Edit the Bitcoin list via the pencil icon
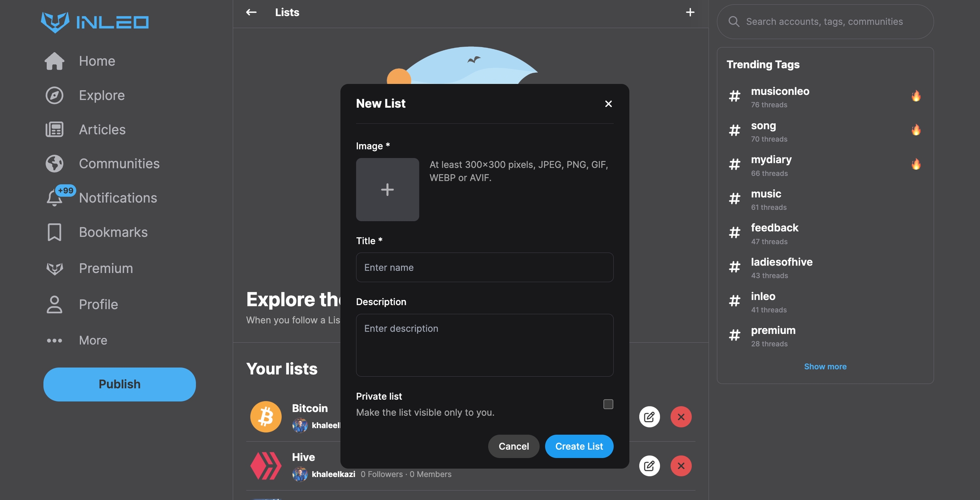 pos(649,417)
